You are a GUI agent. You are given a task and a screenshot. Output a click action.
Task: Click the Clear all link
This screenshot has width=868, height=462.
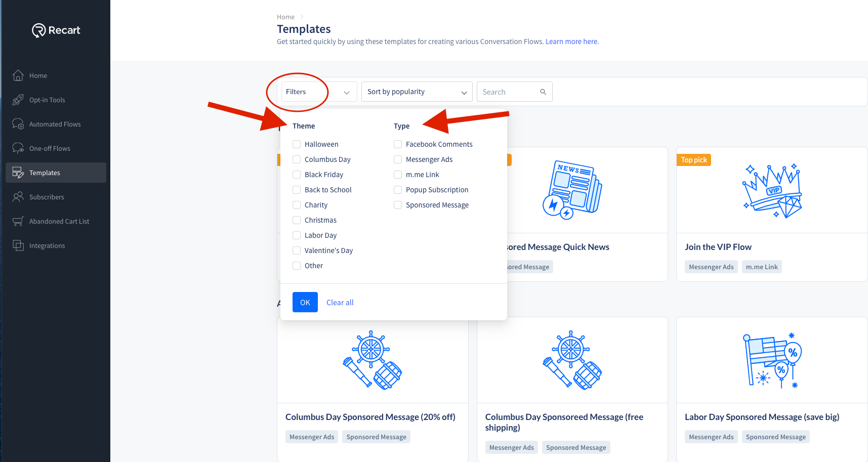[340, 303]
